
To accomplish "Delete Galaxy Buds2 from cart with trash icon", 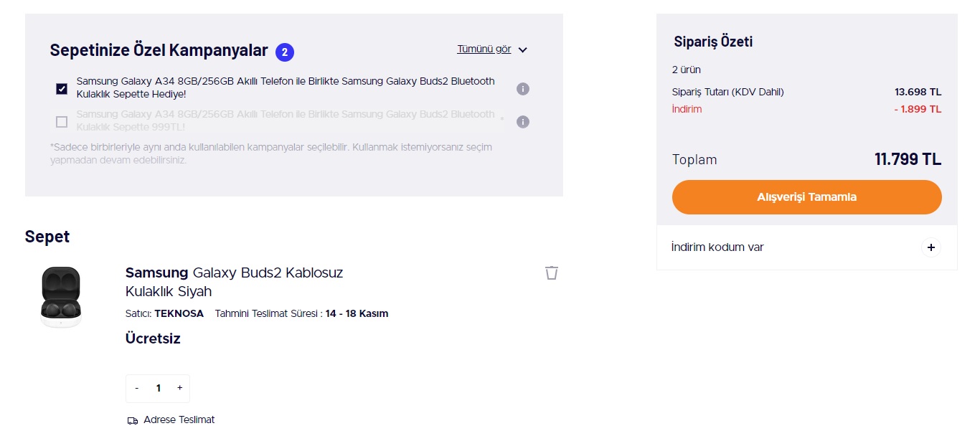I will (x=551, y=272).
